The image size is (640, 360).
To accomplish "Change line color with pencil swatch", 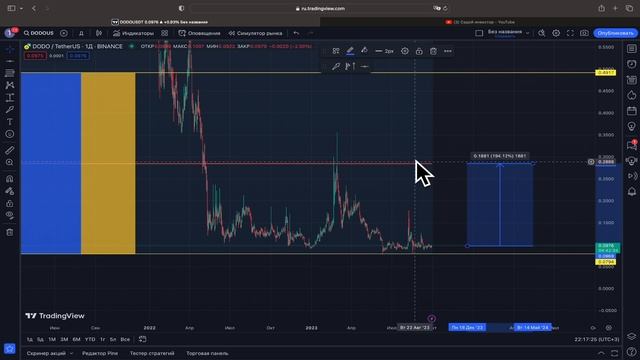I will coord(350,51).
